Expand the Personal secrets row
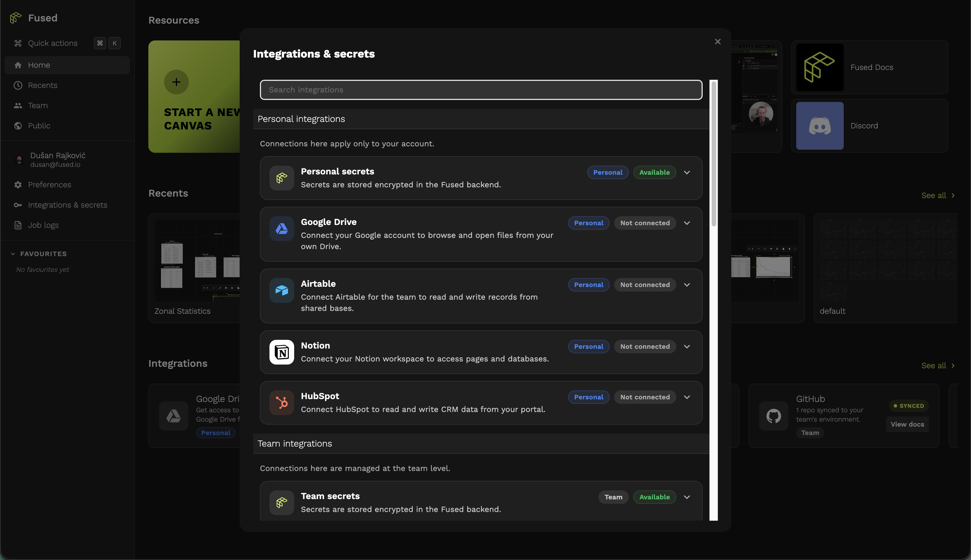 tap(687, 172)
